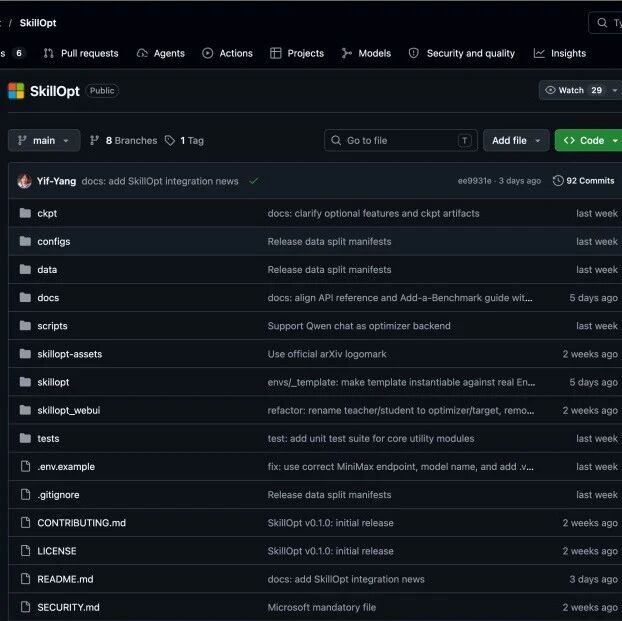Open the data folder

(47, 270)
